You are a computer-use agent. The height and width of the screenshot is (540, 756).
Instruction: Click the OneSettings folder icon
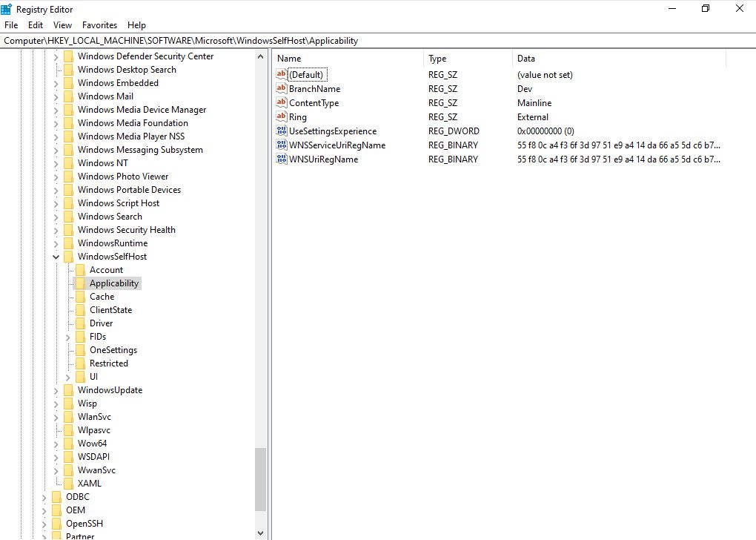82,349
